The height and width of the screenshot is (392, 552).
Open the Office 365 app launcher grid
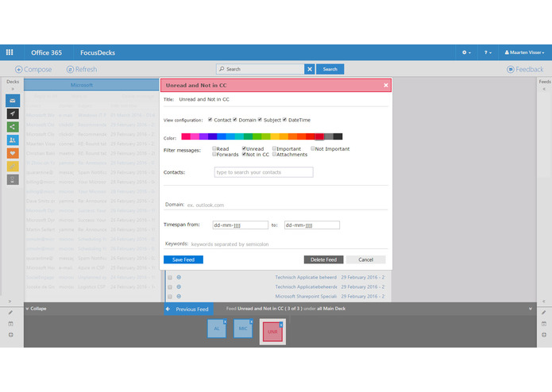[10, 52]
